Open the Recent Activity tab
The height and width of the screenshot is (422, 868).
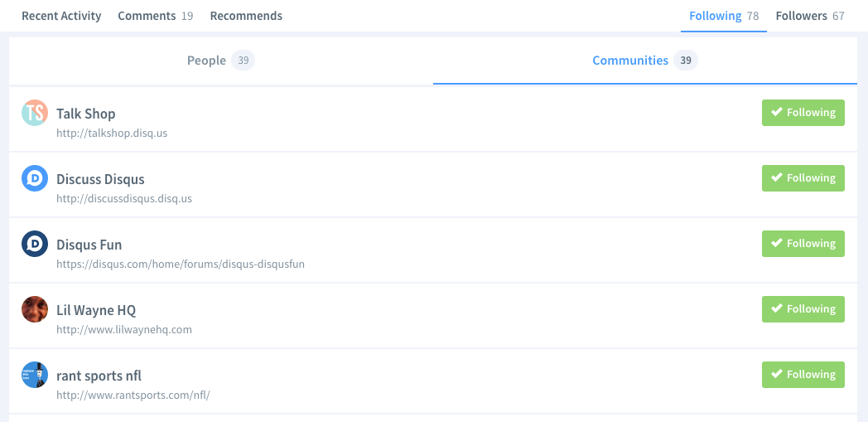pos(61,16)
